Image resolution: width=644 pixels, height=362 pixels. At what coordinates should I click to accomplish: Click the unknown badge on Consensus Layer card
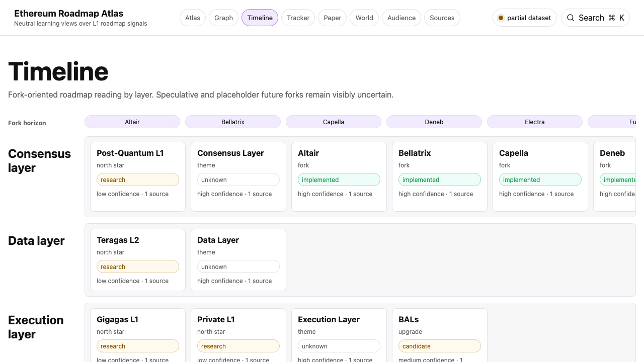[238, 179]
